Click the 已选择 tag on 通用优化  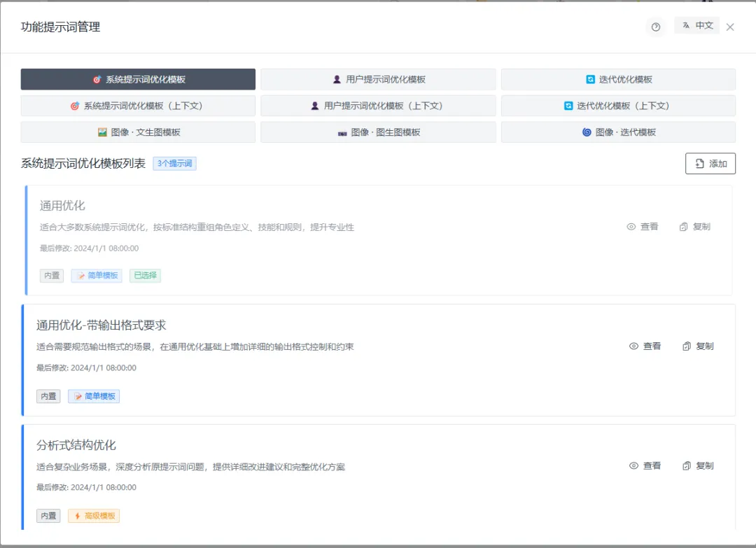(x=145, y=276)
